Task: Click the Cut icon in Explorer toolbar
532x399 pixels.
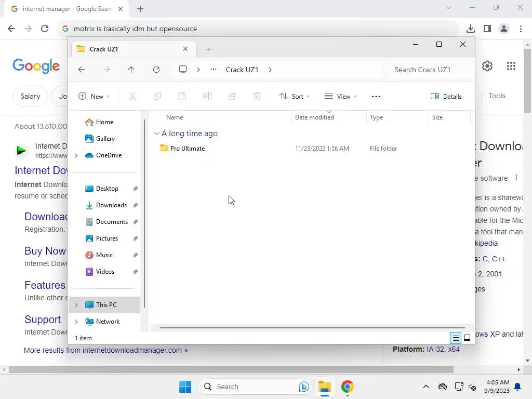Action: (x=132, y=96)
